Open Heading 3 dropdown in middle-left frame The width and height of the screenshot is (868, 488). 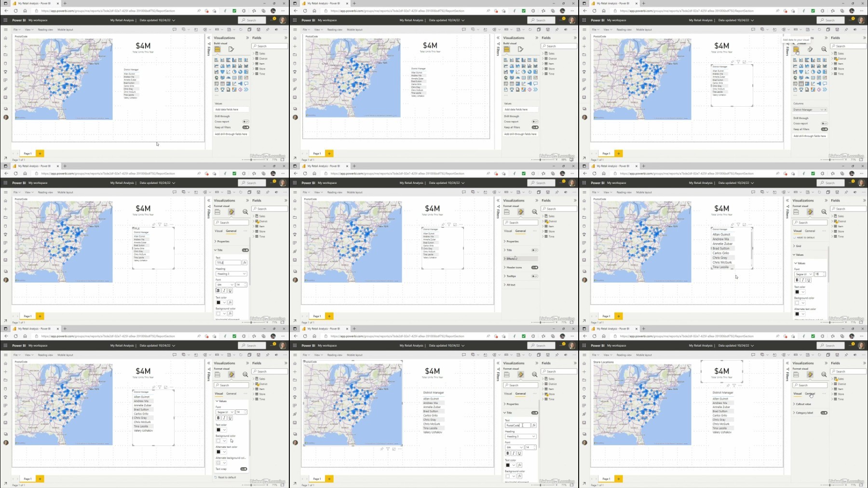pyautogui.click(x=231, y=274)
